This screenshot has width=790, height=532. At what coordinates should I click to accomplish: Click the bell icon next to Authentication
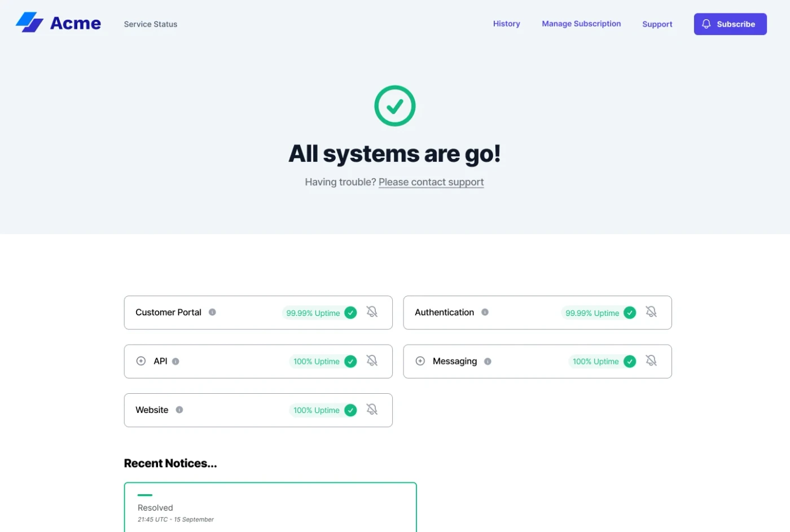651,311
